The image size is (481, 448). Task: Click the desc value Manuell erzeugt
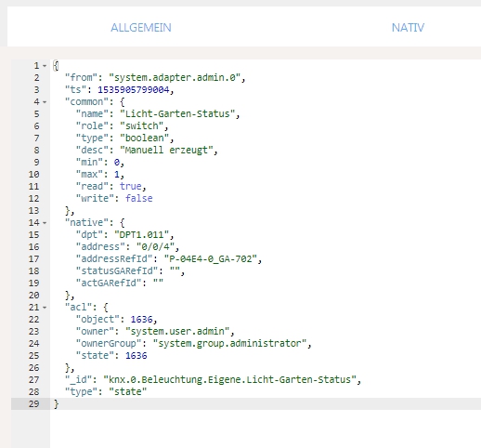[166, 150]
